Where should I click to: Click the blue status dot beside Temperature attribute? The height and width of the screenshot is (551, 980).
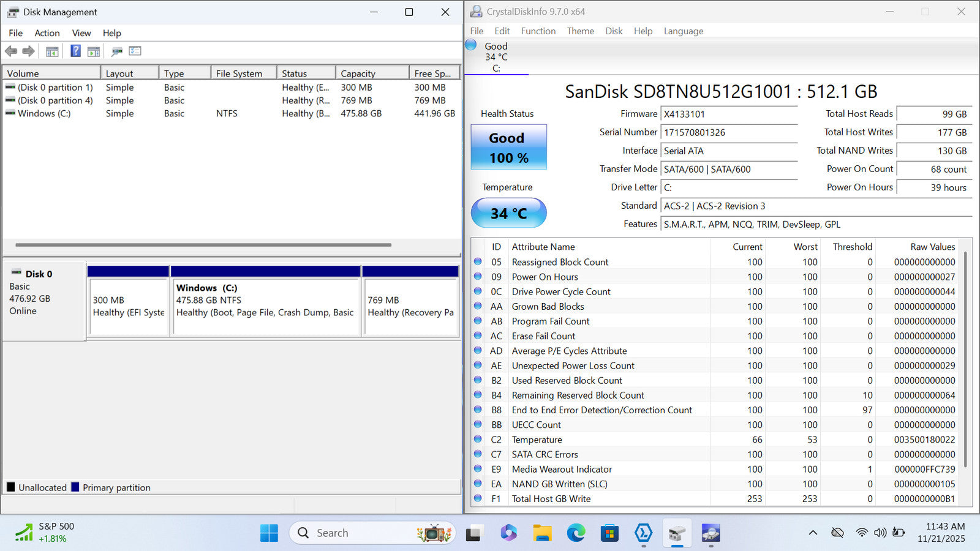pyautogui.click(x=478, y=439)
